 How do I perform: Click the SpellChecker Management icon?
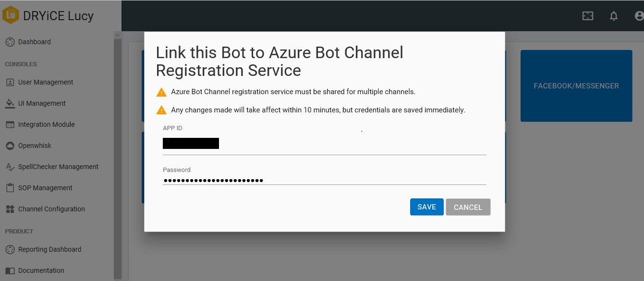pos(10,167)
